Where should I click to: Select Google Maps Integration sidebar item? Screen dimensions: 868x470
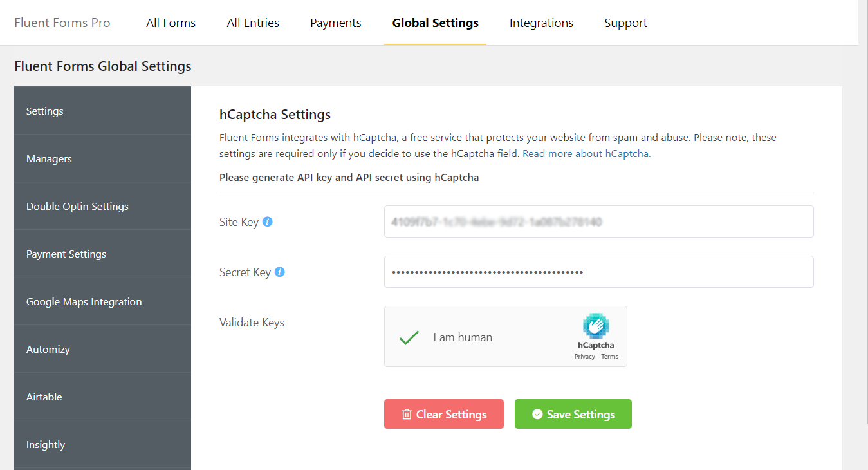tap(84, 301)
